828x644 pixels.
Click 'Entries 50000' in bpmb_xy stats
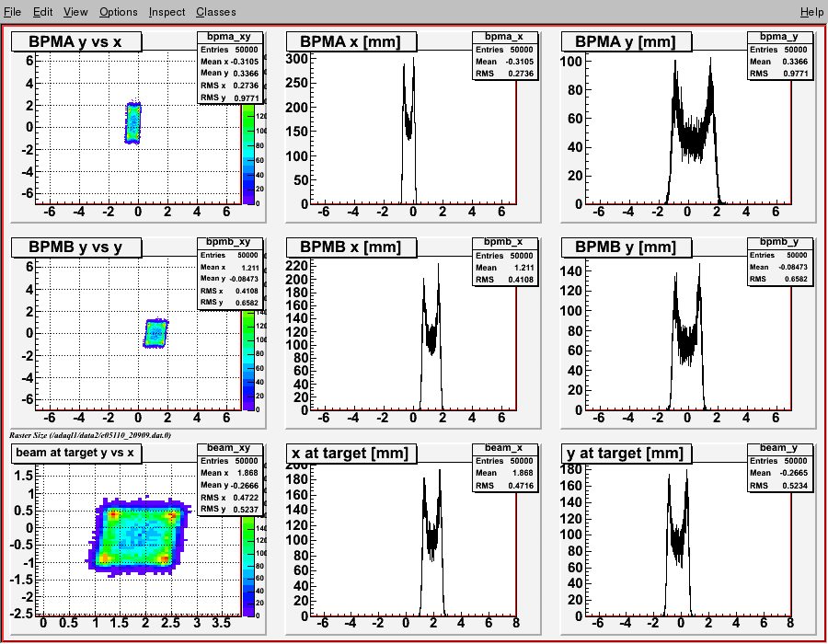(x=230, y=255)
